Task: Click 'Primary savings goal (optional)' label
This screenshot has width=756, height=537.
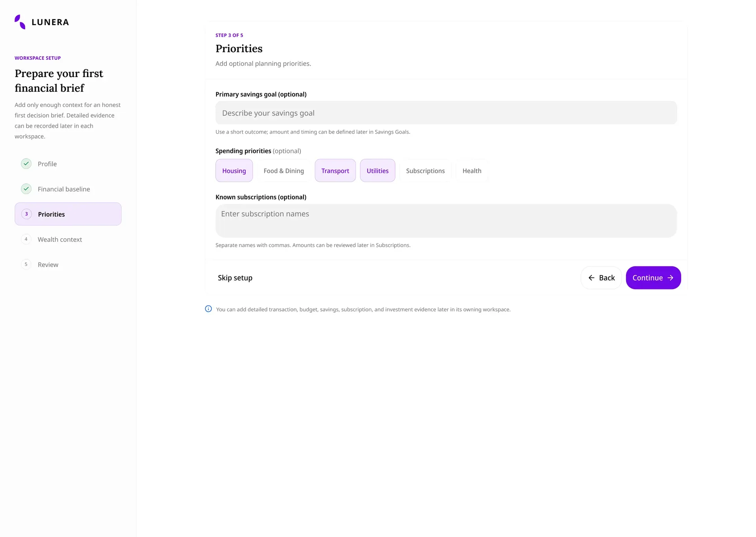Action: pyautogui.click(x=261, y=94)
